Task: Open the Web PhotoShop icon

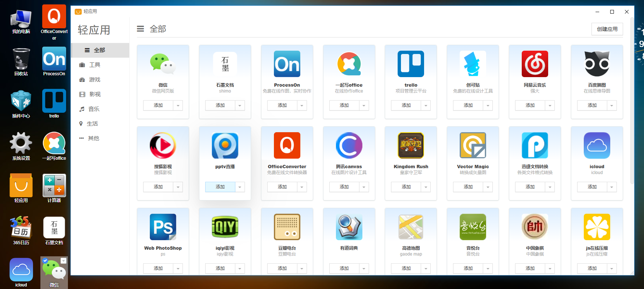Action: (163, 227)
